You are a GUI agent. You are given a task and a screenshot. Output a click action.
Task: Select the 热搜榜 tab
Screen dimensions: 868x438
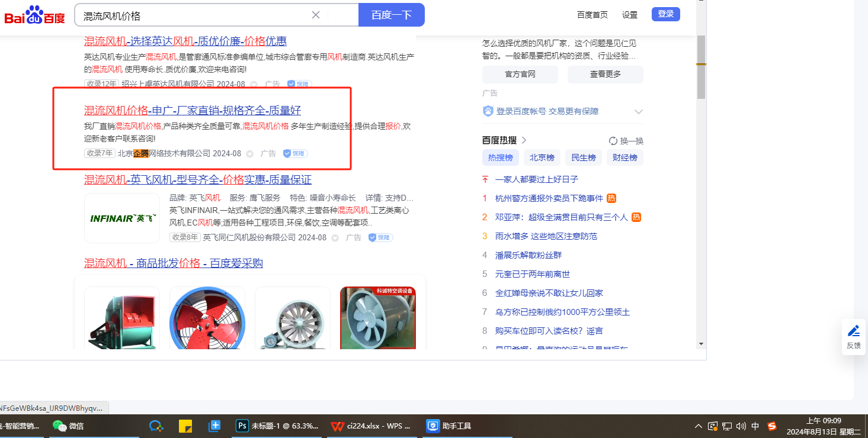click(x=501, y=157)
